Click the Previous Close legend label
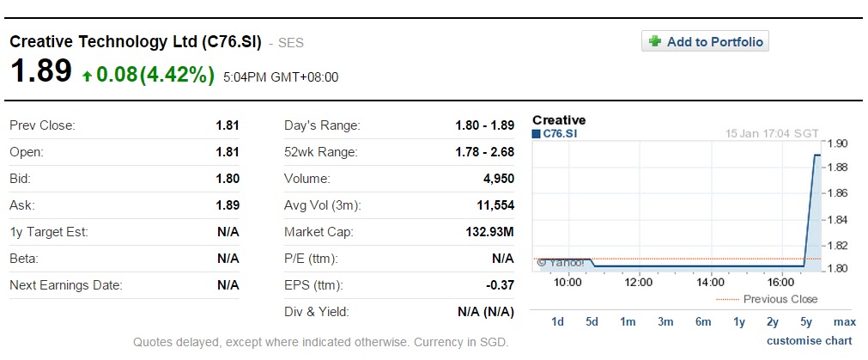 click(x=780, y=299)
